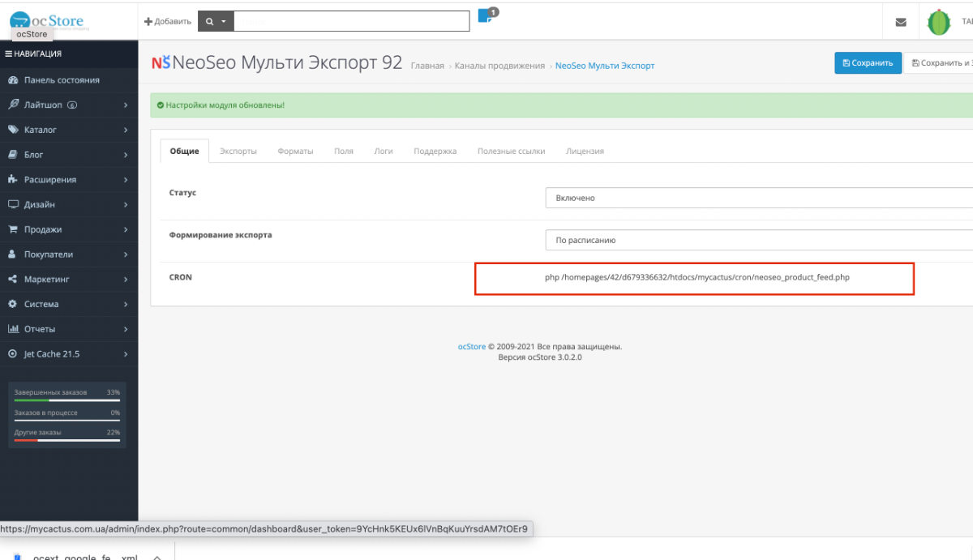
Task: Click the NS NeoSeo logo in page title
Action: (161, 63)
